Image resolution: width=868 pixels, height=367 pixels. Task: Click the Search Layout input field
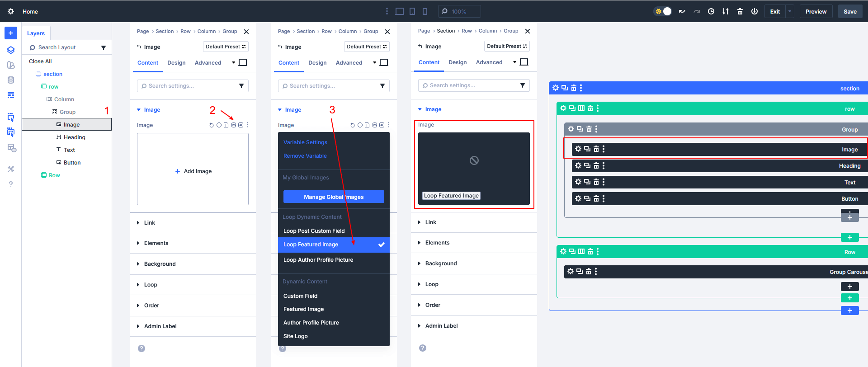click(x=66, y=47)
